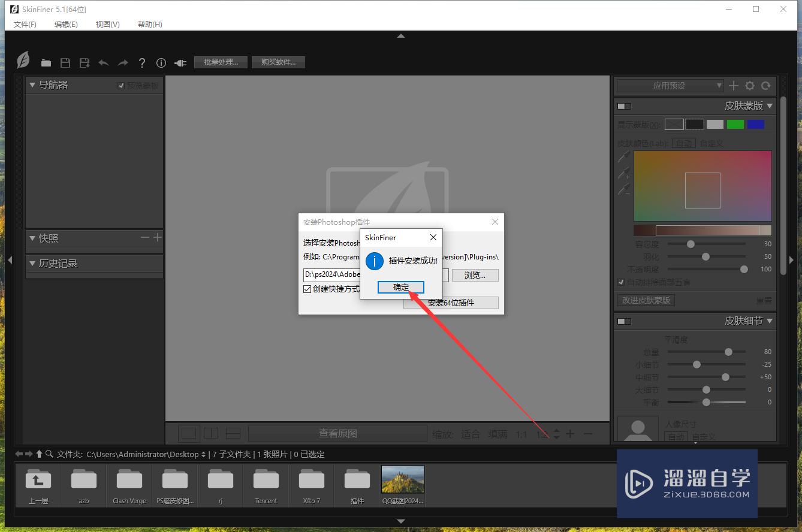Select the single view layout icon
This screenshot has height=532, width=802.
point(189,433)
